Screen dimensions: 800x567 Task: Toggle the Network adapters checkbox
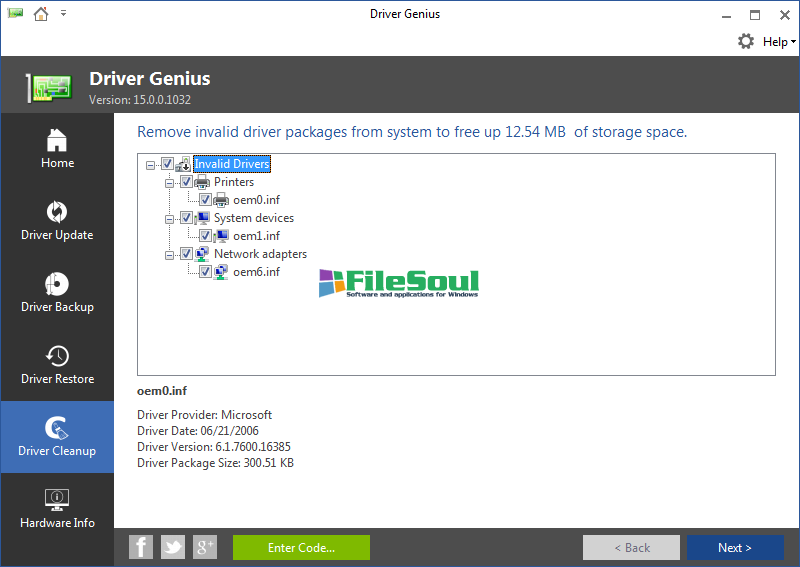(x=186, y=254)
